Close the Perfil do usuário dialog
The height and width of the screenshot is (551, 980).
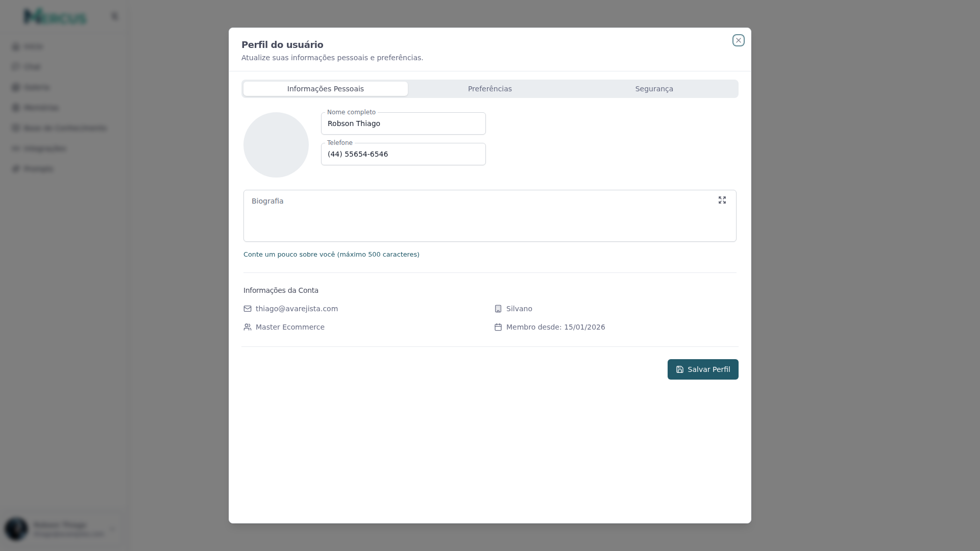(x=738, y=40)
